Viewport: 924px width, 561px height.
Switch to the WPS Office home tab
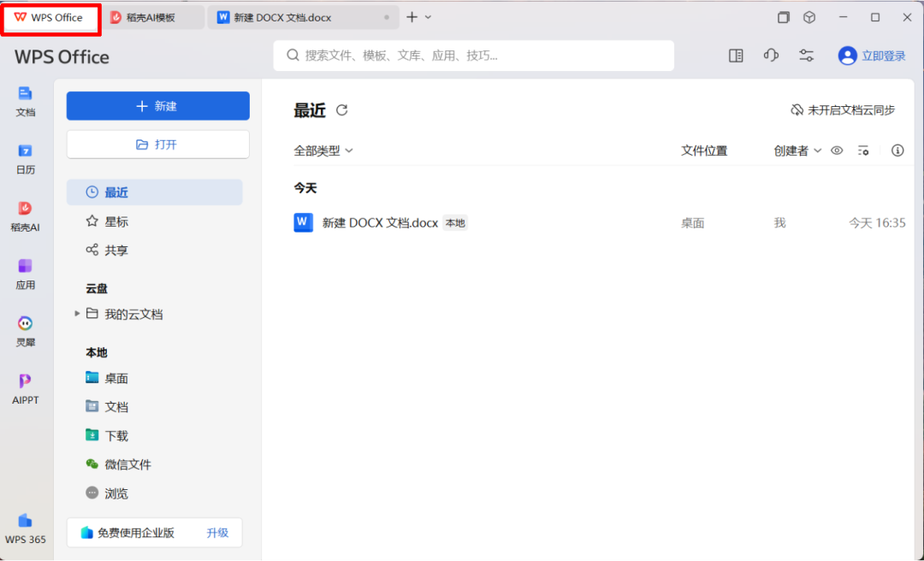[x=51, y=18]
